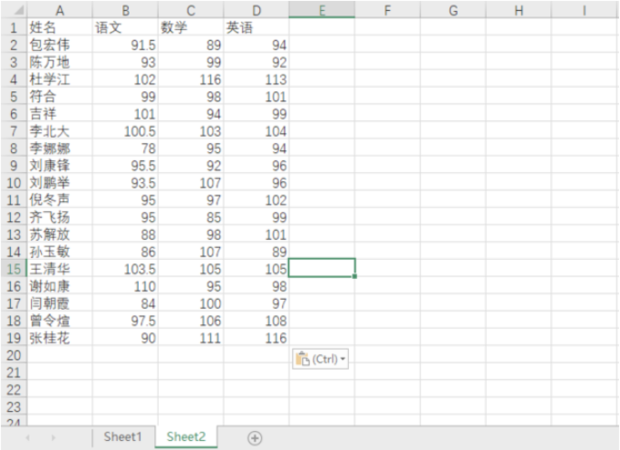Select the cell containing 王清华
The width and height of the screenshot is (620, 450).
[60, 269]
